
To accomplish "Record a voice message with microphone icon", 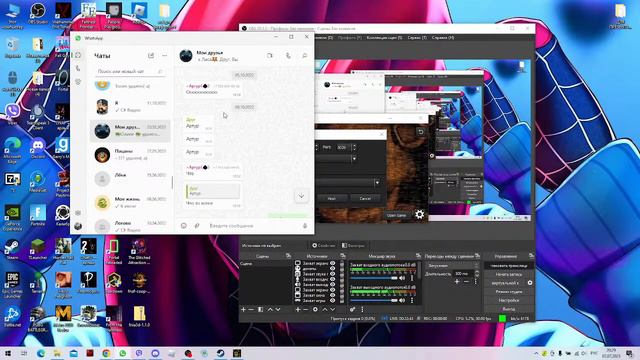I will 304,226.
